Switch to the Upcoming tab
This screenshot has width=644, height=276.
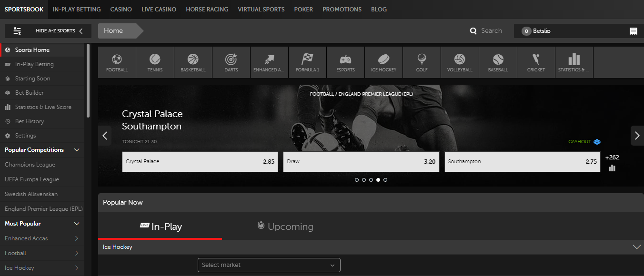pyautogui.click(x=285, y=226)
